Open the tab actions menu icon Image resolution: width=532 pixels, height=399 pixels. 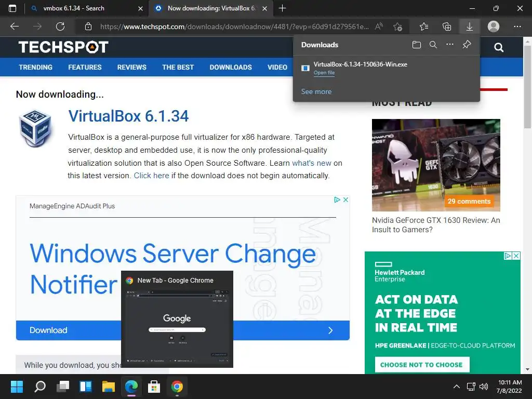tap(12, 8)
